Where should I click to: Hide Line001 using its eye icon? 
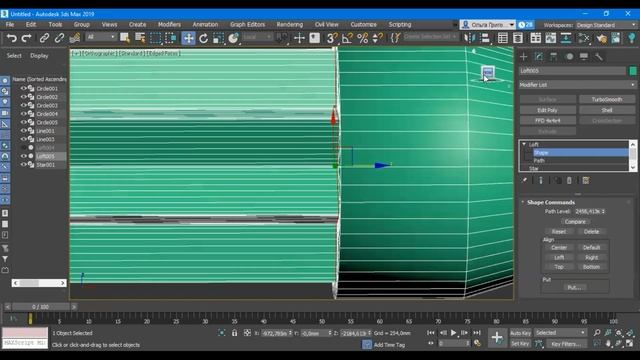click(x=23, y=131)
